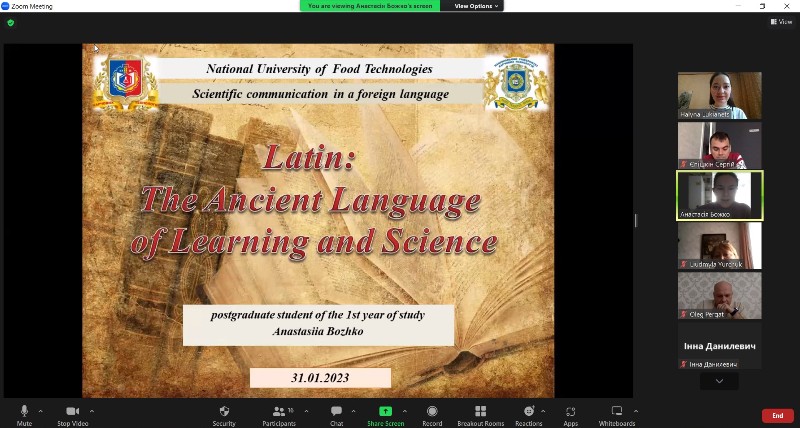Open the Chat panel
Screen dimensions: 800x428
[x=337, y=413]
